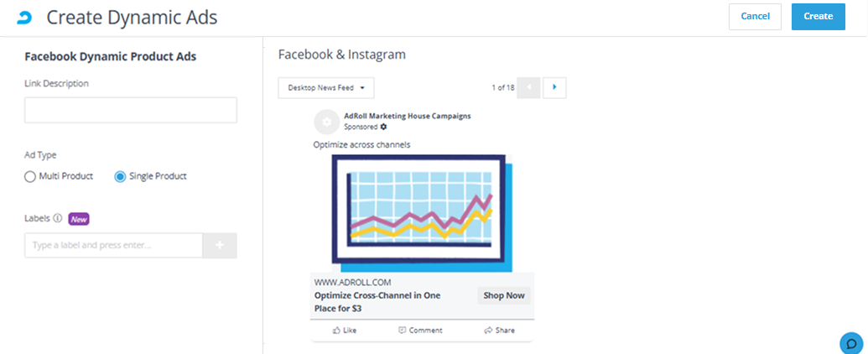Click the Share arrow in preview

tap(488, 331)
